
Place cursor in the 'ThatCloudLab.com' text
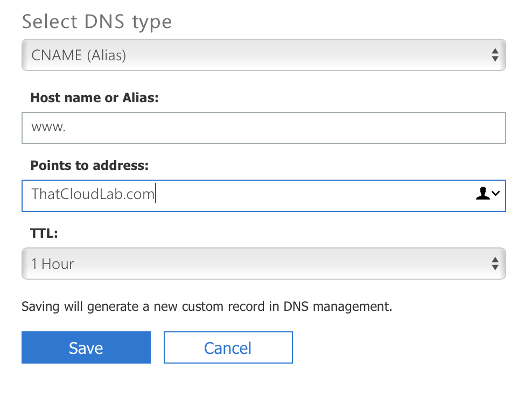point(93,195)
